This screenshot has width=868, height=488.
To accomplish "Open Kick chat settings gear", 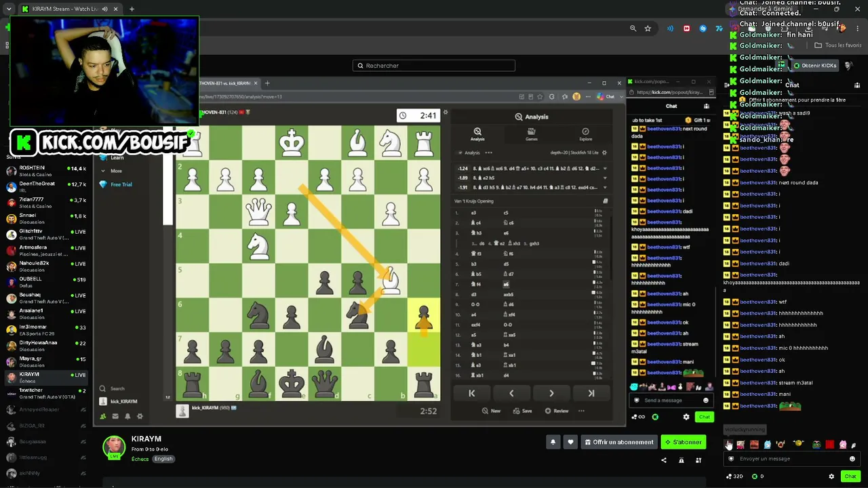I will [831, 476].
